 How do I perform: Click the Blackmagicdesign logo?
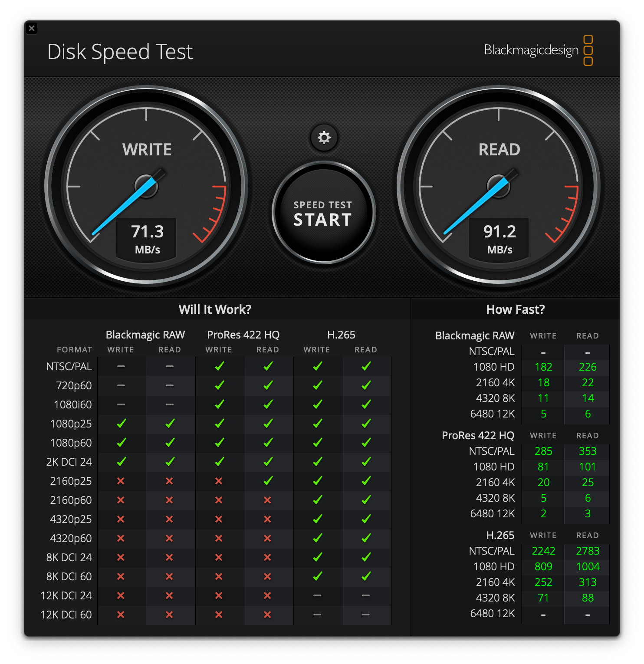[x=539, y=50]
